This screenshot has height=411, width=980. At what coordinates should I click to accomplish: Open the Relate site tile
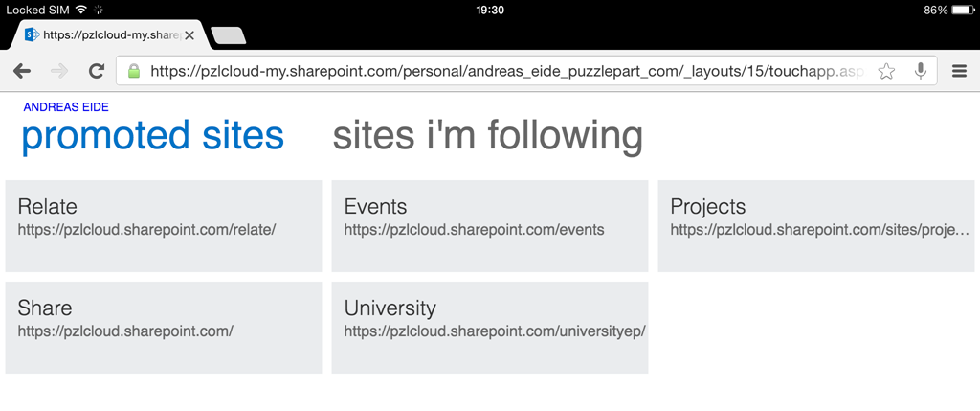click(164, 226)
